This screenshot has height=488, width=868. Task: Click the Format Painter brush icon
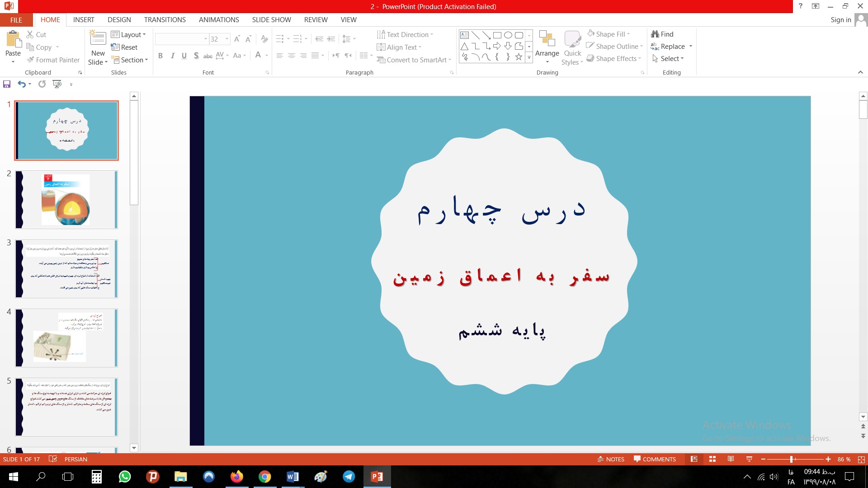click(x=31, y=60)
